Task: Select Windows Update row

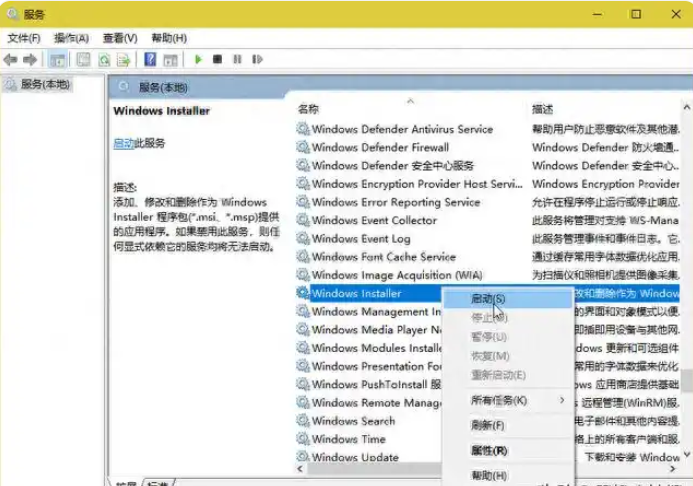Action: click(369, 456)
